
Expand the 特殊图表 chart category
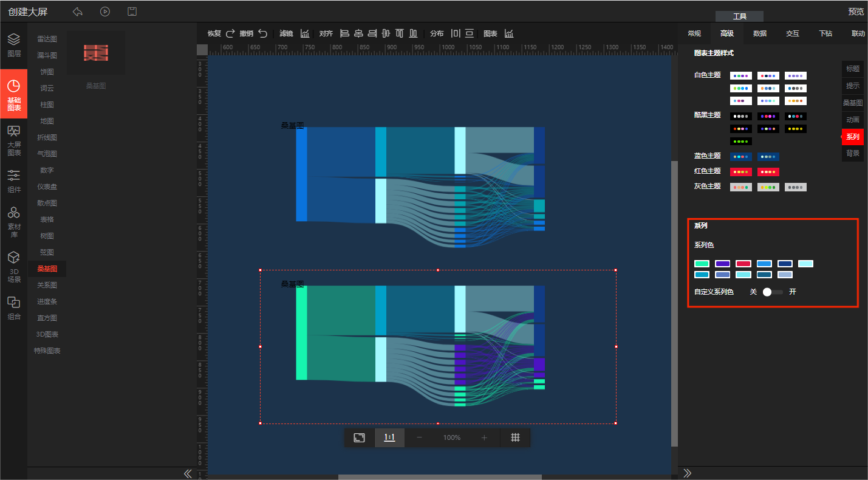coord(47,351)
